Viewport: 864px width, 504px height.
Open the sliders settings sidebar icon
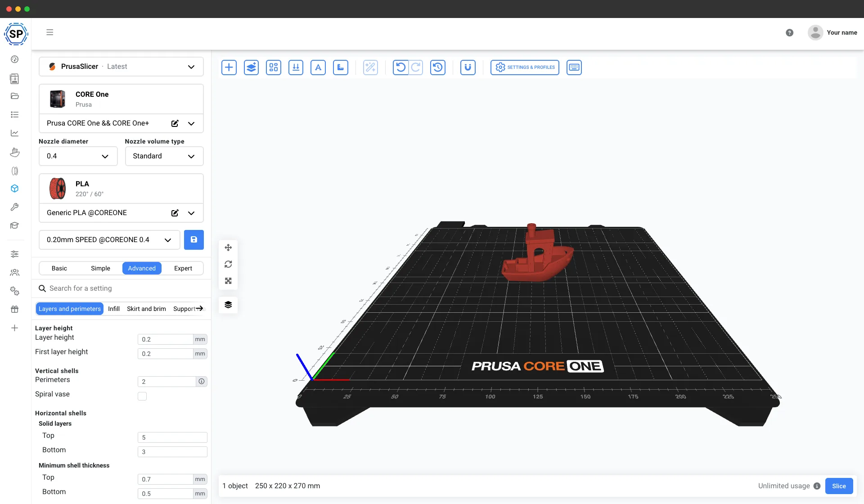[14, 254]
